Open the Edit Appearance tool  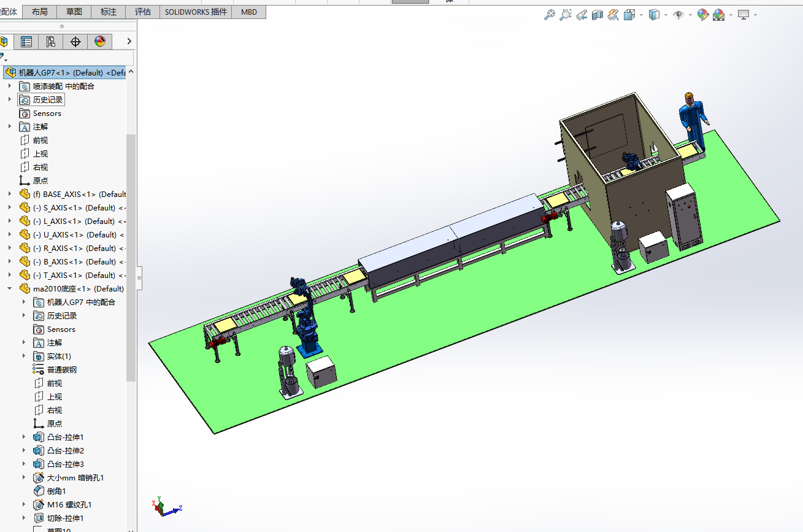click(703, 15)
